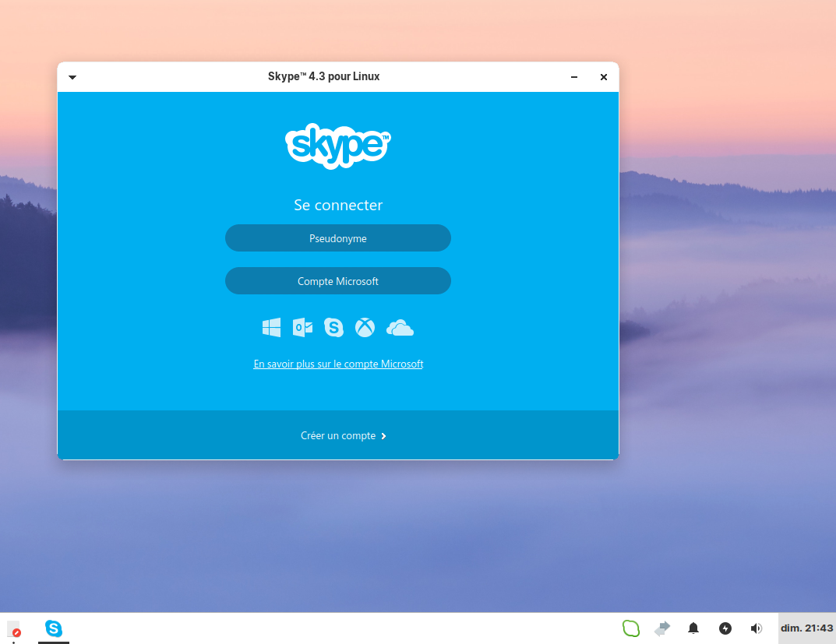Image resolution: width=836 pixels, height=644 pixels.
Task: Click Créer un compte
Action: point(343,436)
